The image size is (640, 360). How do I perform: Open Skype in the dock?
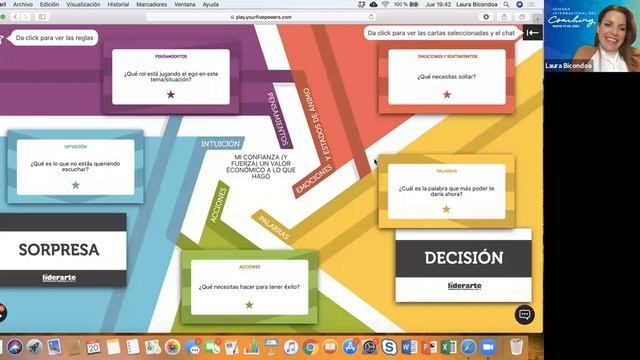point(389,347)
